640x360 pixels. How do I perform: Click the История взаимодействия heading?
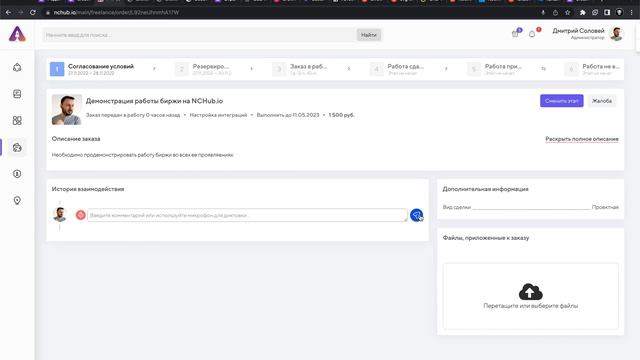(x=88, y=189)
